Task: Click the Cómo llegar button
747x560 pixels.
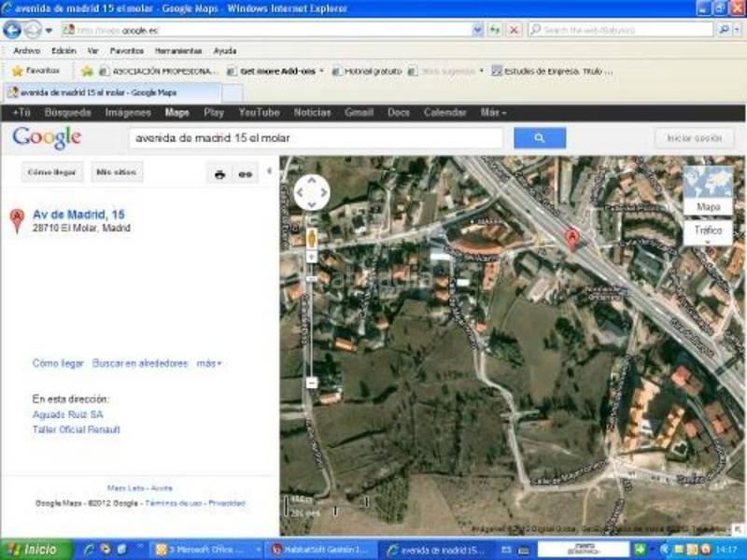Action: (54, 173)
